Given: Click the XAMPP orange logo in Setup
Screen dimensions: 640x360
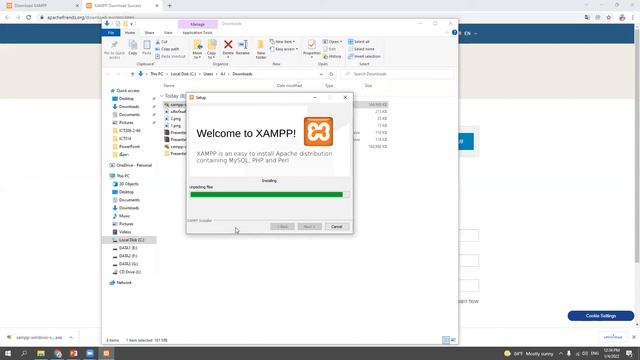Looking at the screenshot, I should point(318,131).
